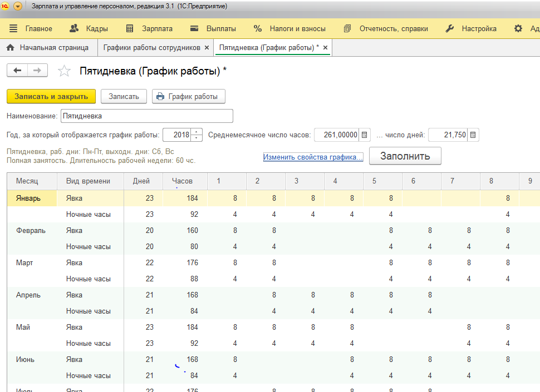
Task: Open calculator for average monthly hours
Action: pos(365,135)
